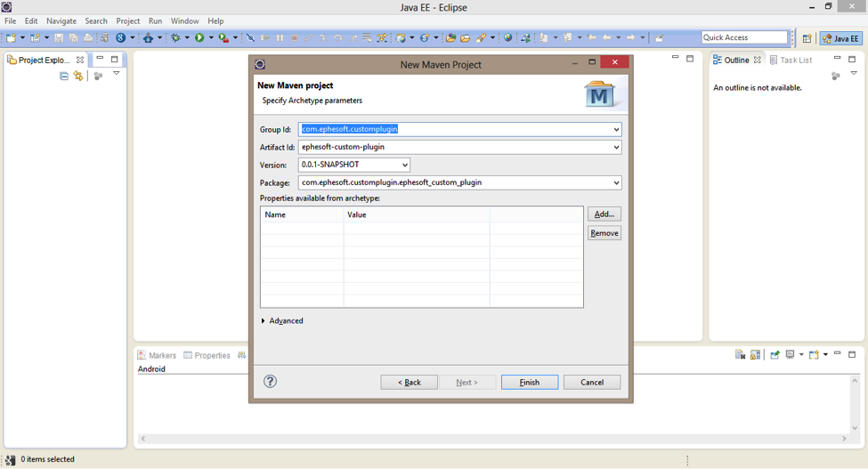Click the bottom panel horizontal scrollbar
Image resolution: width=868 pixels, height=469 pixels.
pyautogui.click(x=493, y=439)
